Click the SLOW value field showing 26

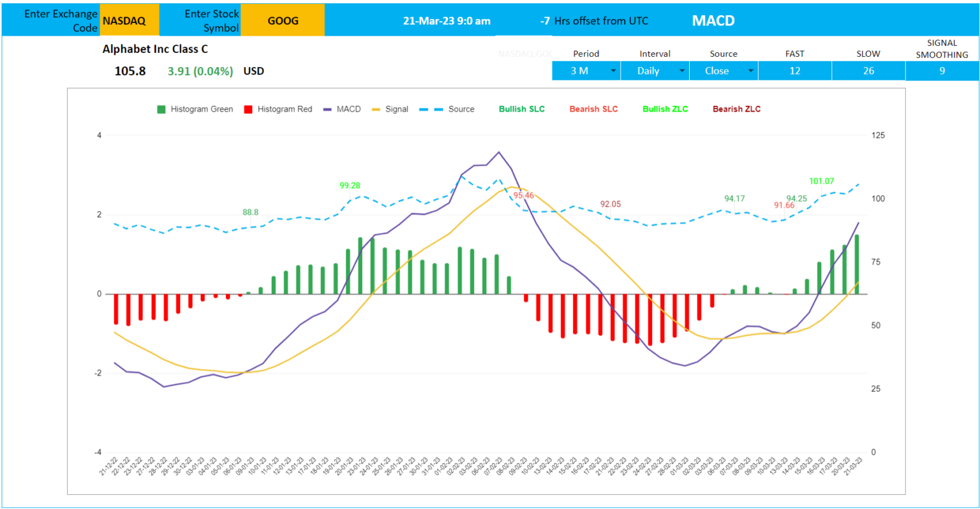(868, 70)
